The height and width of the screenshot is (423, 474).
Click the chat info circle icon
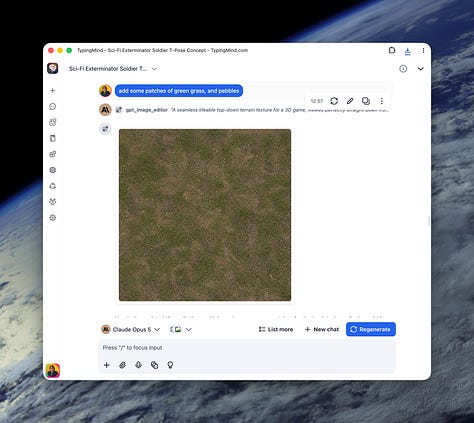tap(403, 69)
